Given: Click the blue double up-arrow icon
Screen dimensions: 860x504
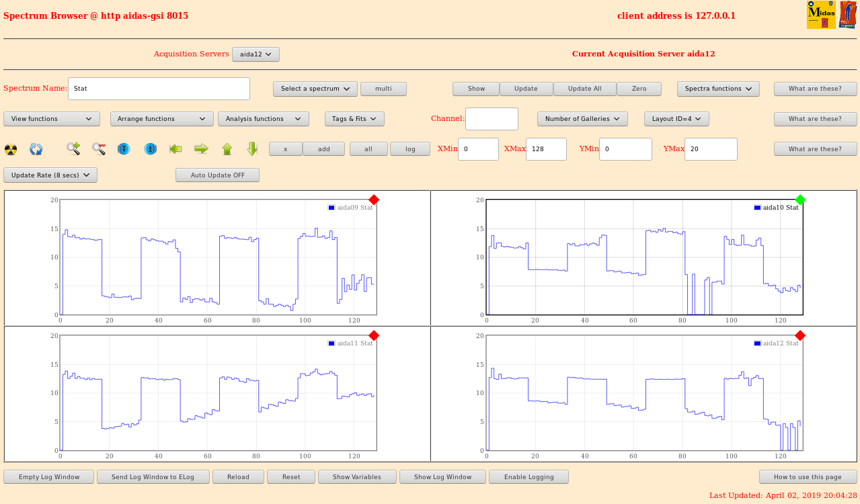Looking at the screenshot, I should [151, 149].
